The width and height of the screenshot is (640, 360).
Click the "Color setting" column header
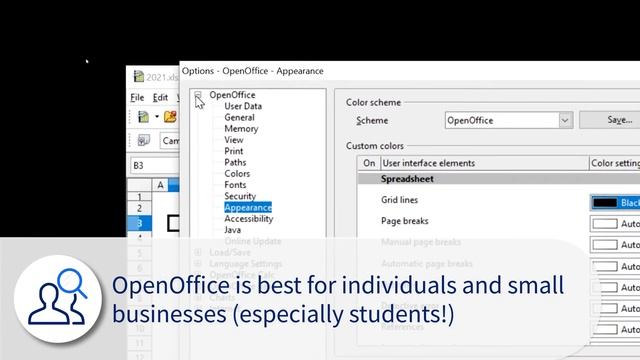(x=615, y=163)
